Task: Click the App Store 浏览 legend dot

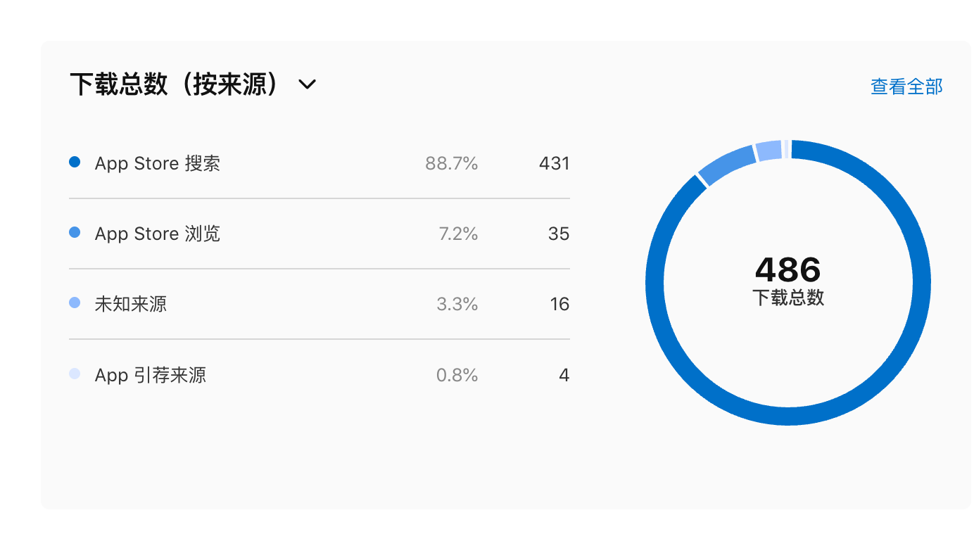Action: coord(75,233)
